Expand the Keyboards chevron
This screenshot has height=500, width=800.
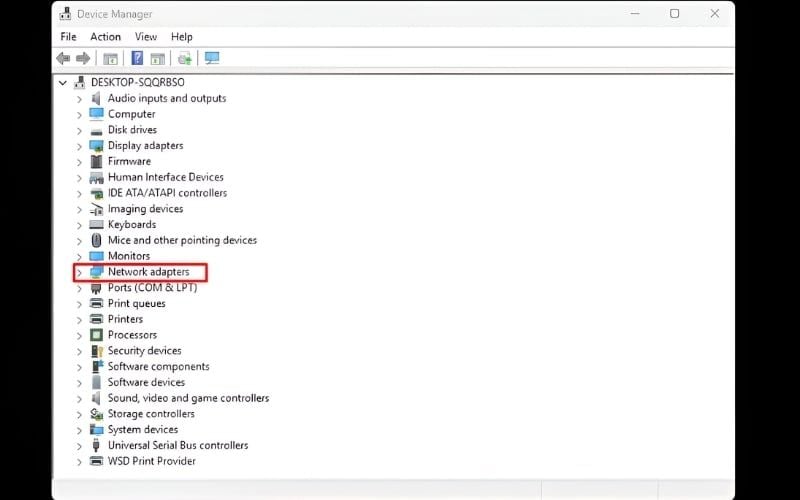pyautogui.click(x=79, y=226)
